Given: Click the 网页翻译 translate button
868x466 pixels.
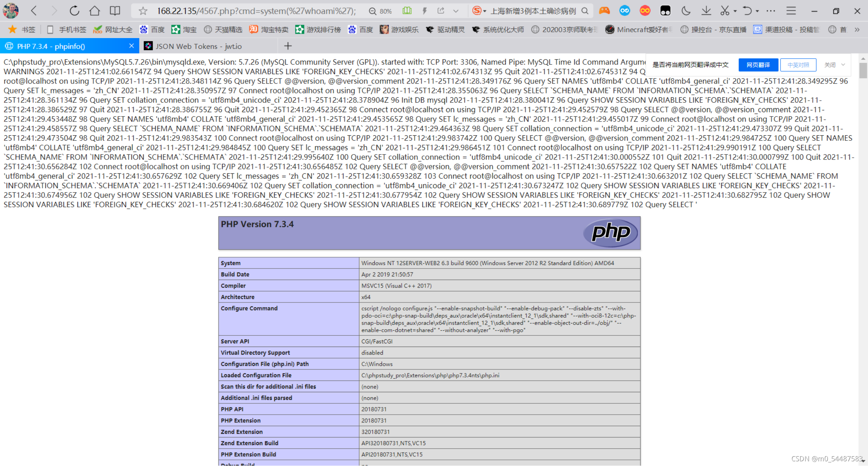Looking at the screenshot, I should coord(758,65).
